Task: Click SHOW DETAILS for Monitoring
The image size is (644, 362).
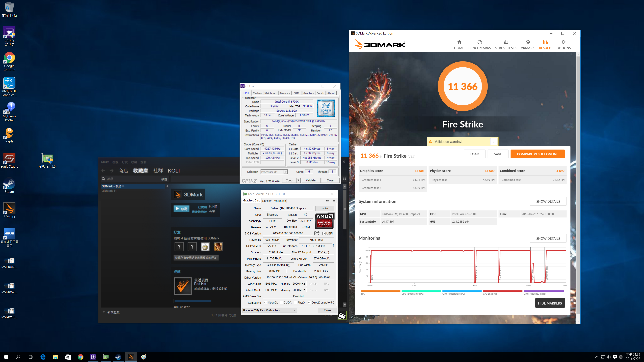Action: pyautogui.click(x=548, y=238)
